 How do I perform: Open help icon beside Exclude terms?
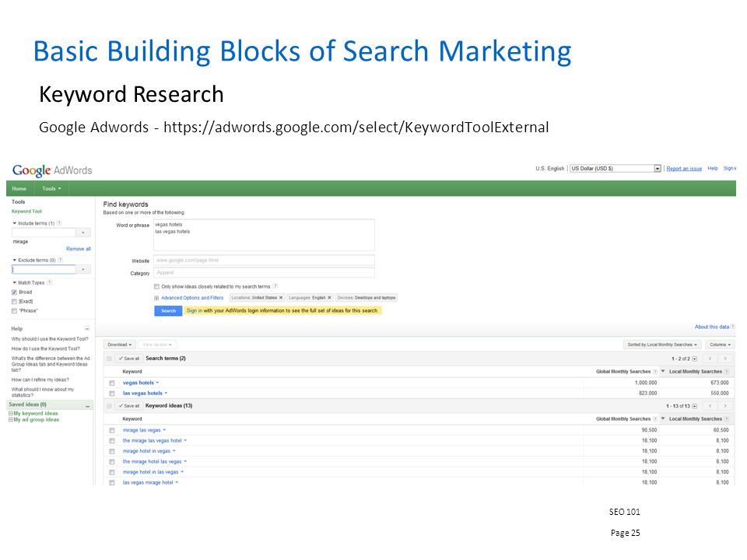point(61,260)
